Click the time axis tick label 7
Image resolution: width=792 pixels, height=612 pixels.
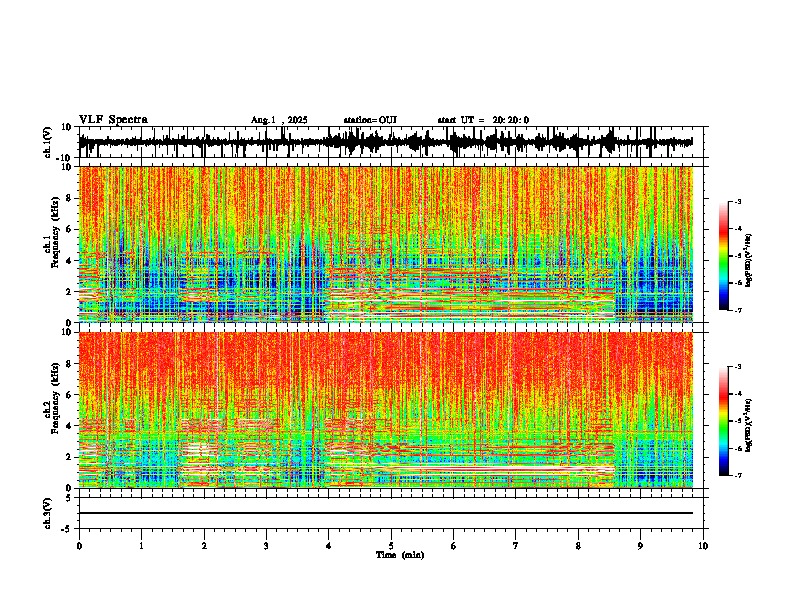coord(516,546)
